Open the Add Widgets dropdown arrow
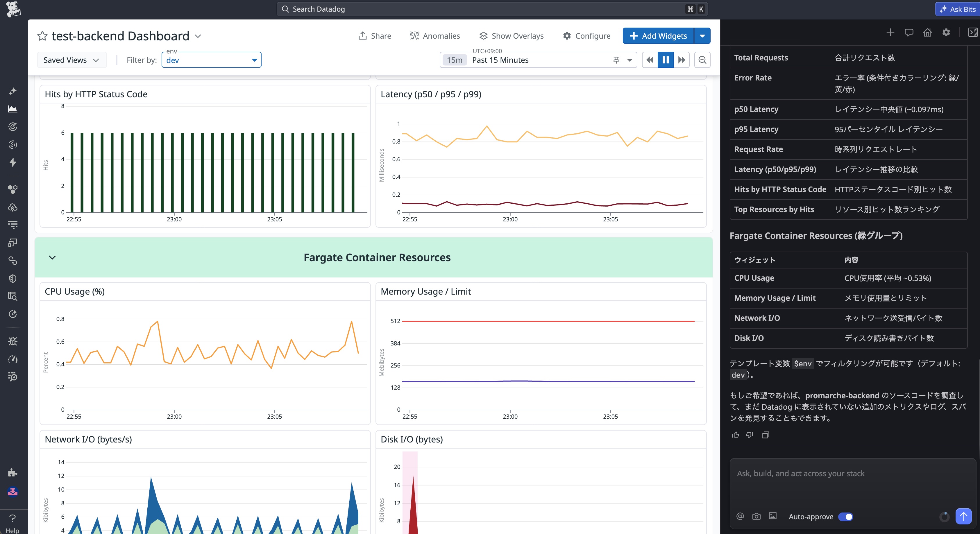The width and height of the screenshot is (980, 534). tap(702, 36)
